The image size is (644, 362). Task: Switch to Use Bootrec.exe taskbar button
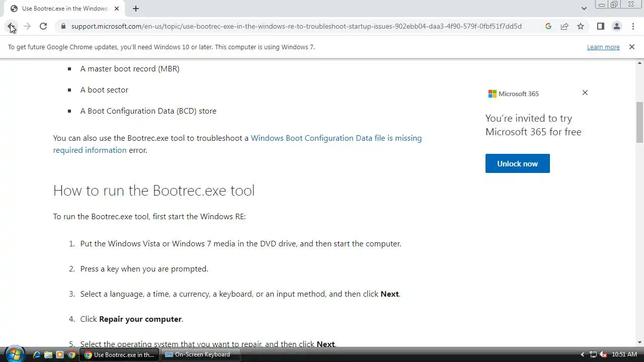[120, 354]
